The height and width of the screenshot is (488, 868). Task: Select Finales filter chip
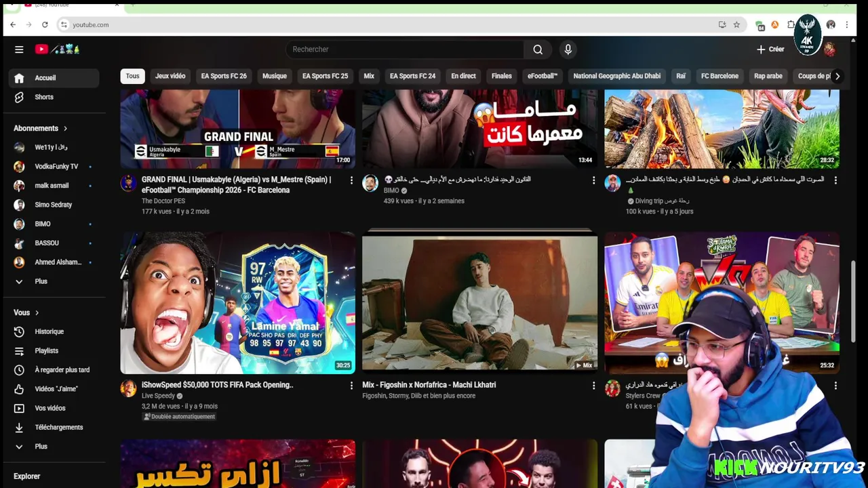point(502,76)
